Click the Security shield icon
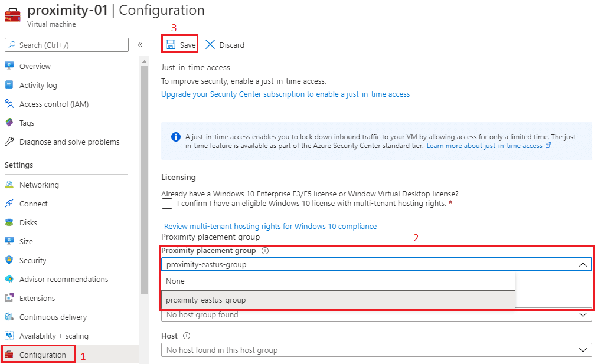 coord(9,260)
